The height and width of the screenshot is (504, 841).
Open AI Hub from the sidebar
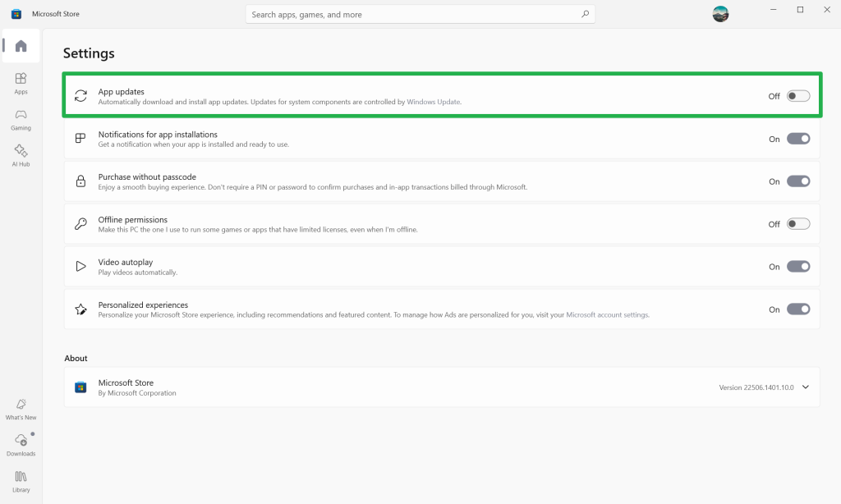[x=21, y=155]
